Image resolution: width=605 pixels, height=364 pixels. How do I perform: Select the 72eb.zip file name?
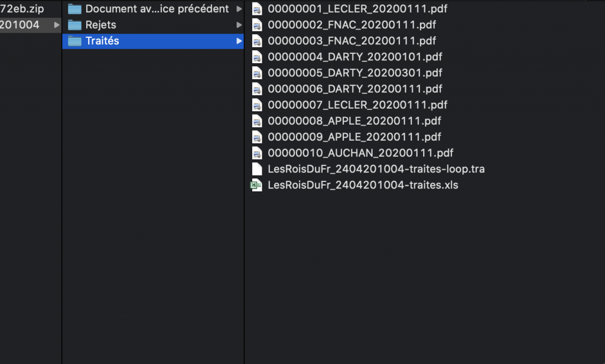point(22,9)
